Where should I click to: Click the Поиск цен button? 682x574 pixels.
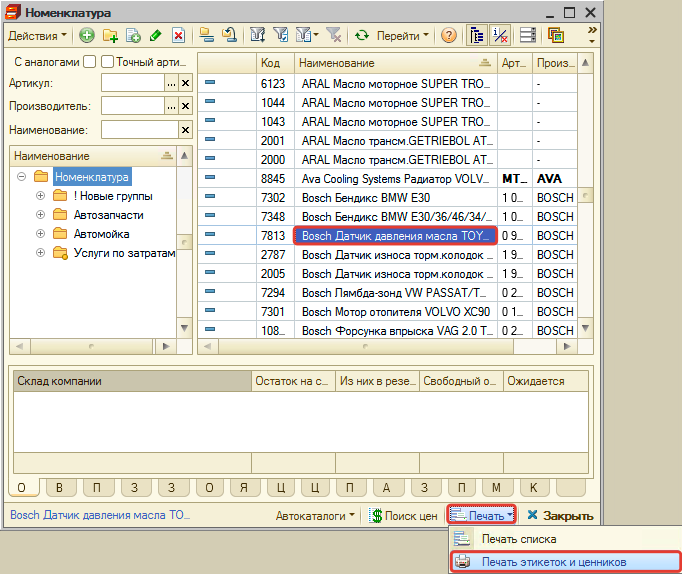pyautogui.click(x=403, y=516)
